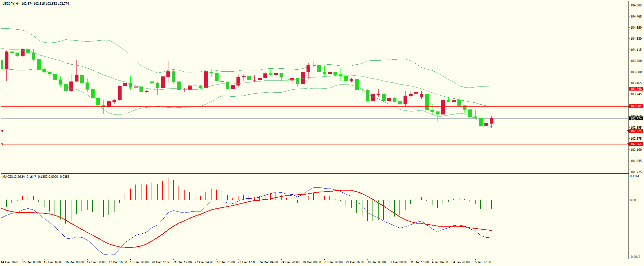Click the 17 Dec 16:00 time label
The width and height of the screenshot is (644, 266).
coord(118,262)
